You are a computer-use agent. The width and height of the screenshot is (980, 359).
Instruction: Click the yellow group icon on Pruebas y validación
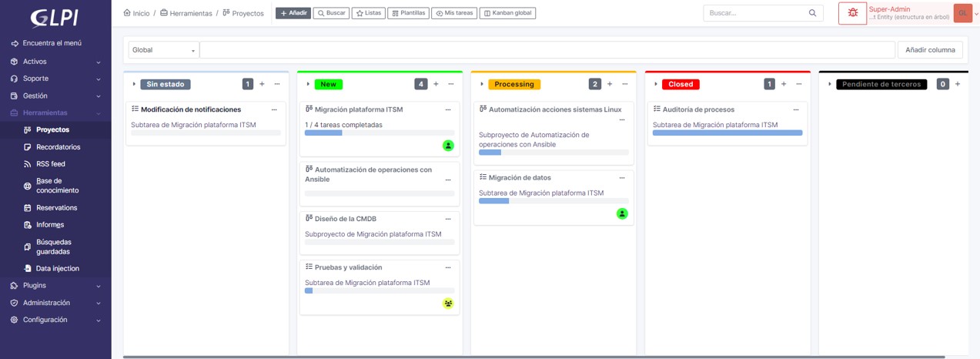tap(448, 304)
